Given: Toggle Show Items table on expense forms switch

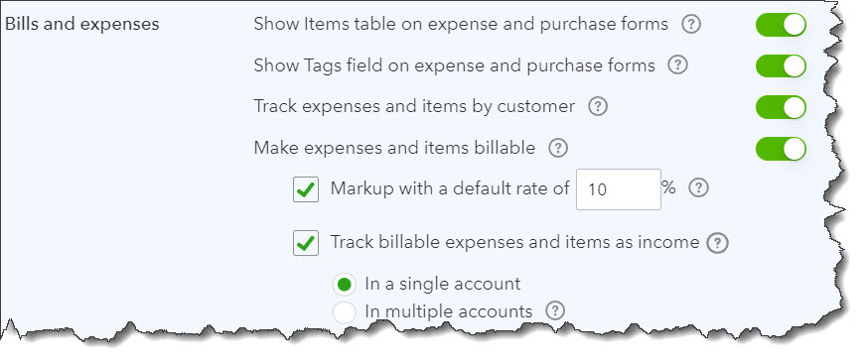Looking at the screenshot, I should 781,25.
